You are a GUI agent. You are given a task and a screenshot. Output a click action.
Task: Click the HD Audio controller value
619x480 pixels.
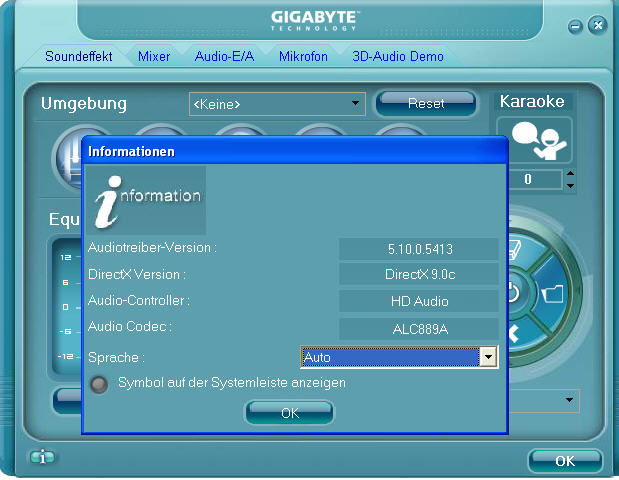[x=419, y=301]
